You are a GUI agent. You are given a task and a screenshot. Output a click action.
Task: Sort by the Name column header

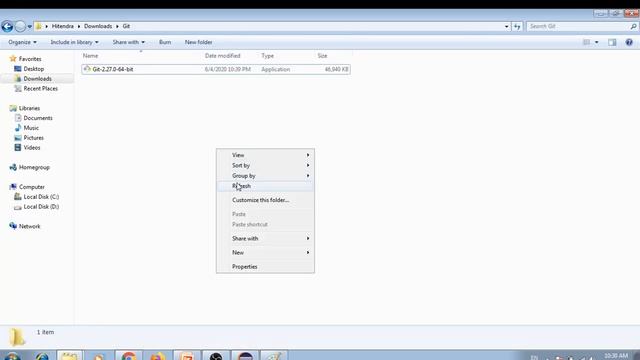coord(91,56)
